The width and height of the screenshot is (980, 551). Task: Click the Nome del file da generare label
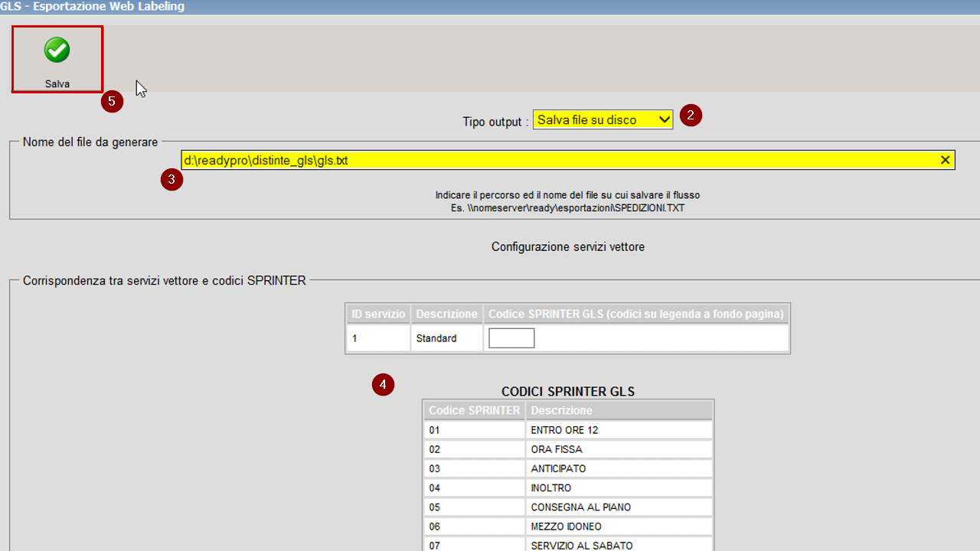(x=90, y=142)
